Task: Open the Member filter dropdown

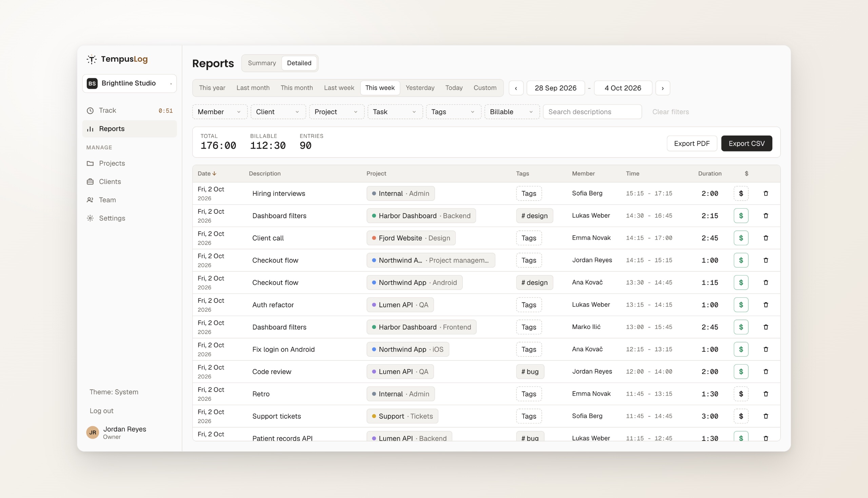Action: coord(220,112)
